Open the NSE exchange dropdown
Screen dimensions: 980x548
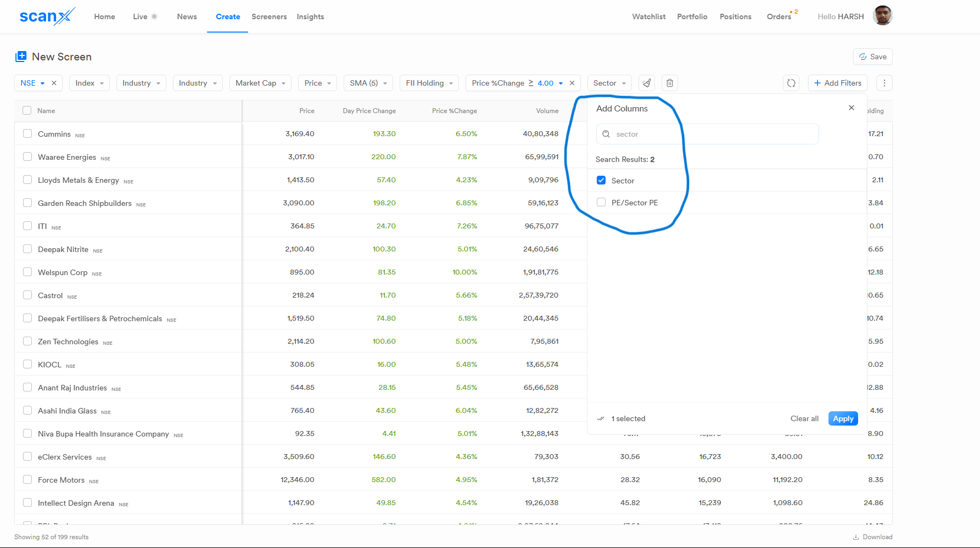click(32, 83)
